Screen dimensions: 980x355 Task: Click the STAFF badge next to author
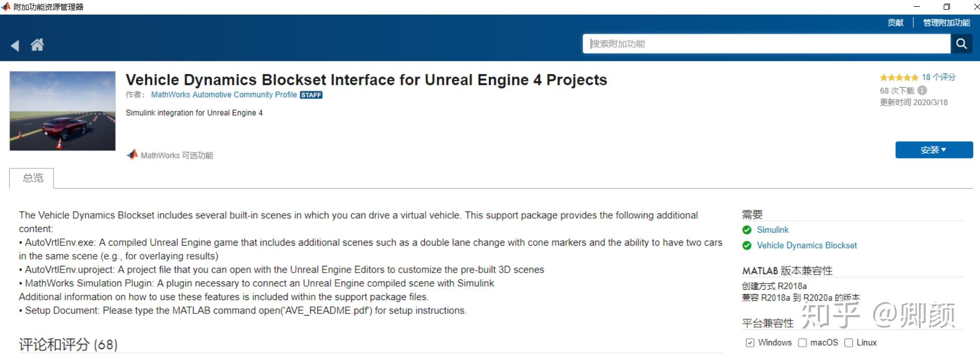311,95
